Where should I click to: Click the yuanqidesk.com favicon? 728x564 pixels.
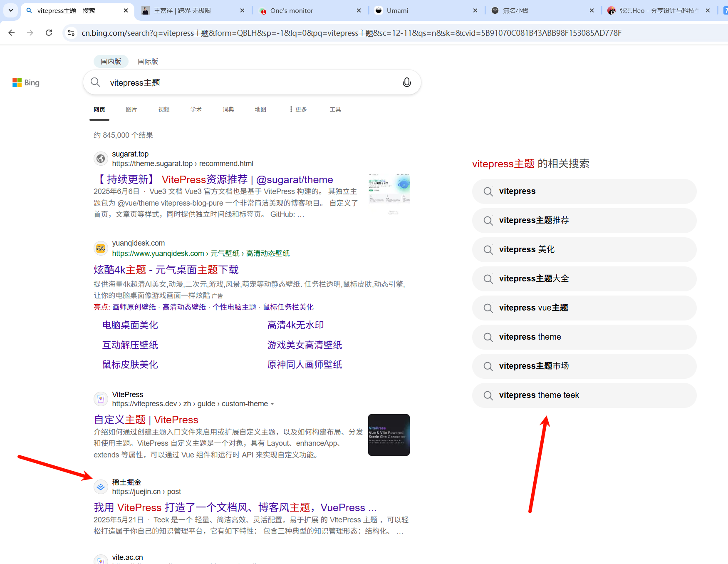pyautogui.click(x=101, y=248)
